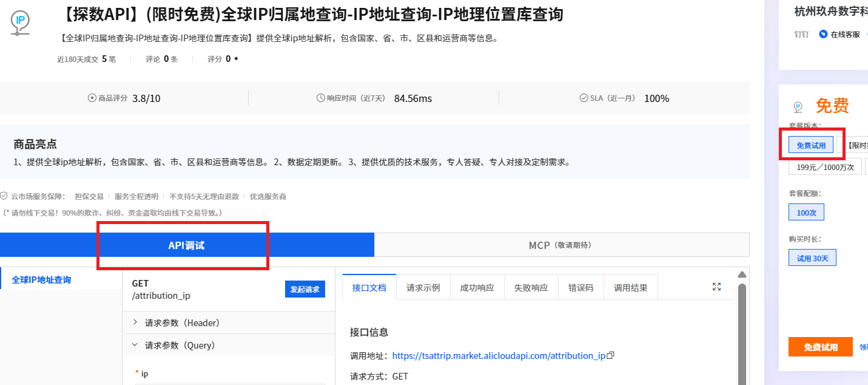
Task: Click the 接口信息 heading
Action: [369, 332]
